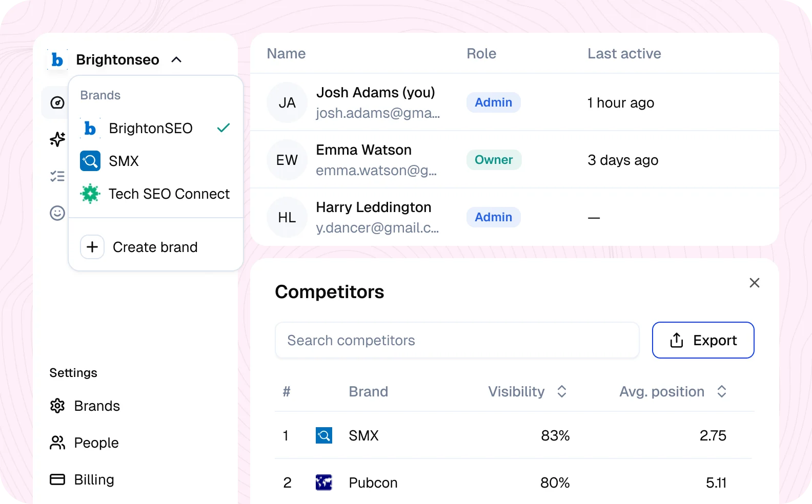Collapse the Brightonseo brand switcher chevron
The width and height of the screenshot is (812, 504).
tap(176, 59)
